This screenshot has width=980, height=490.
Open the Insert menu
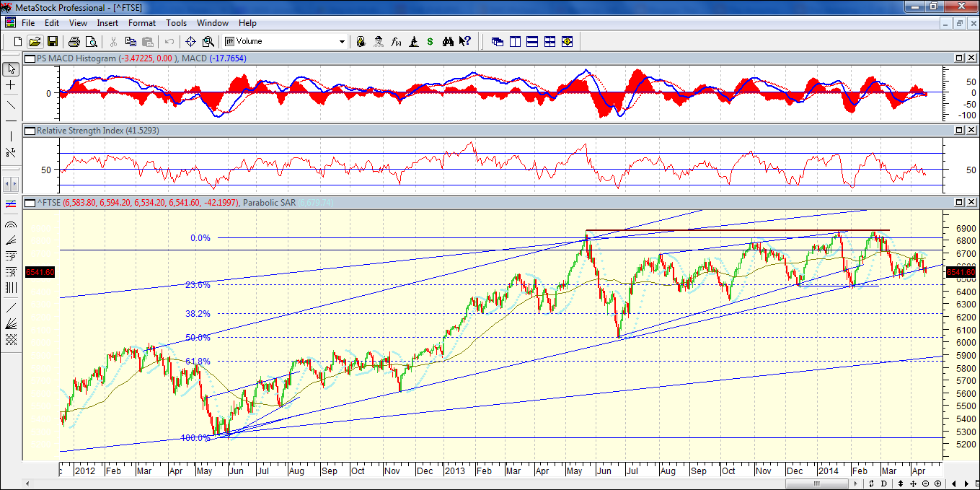point(107,22)
